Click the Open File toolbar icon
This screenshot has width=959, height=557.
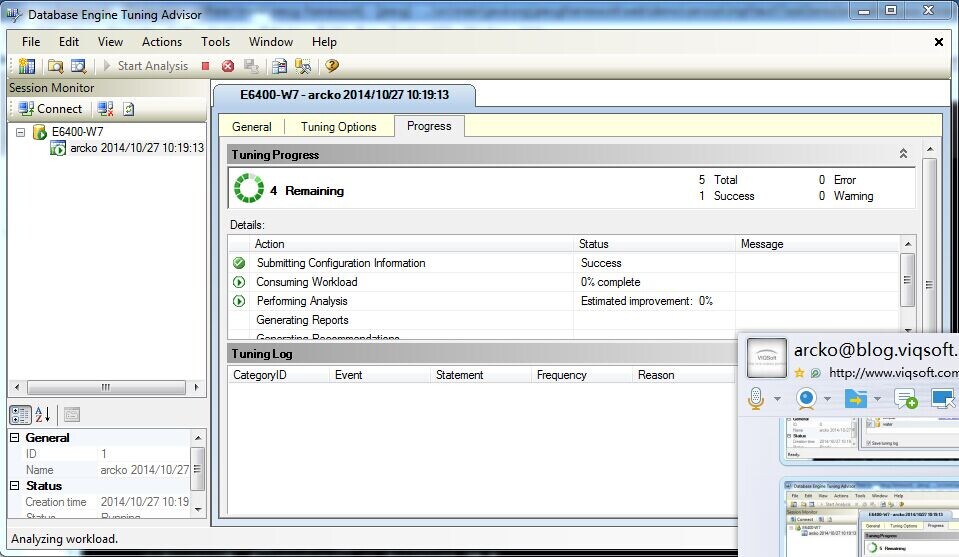tap(56, 65)
